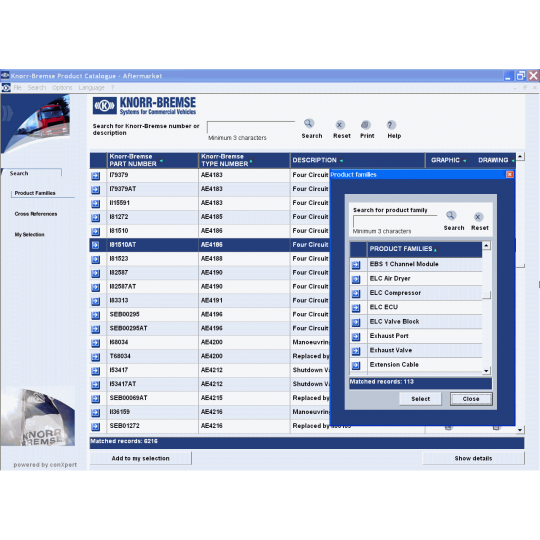Click arrow icon for row II15591
The height and width of the screenshot is (540, 540).
coord(96,204)
